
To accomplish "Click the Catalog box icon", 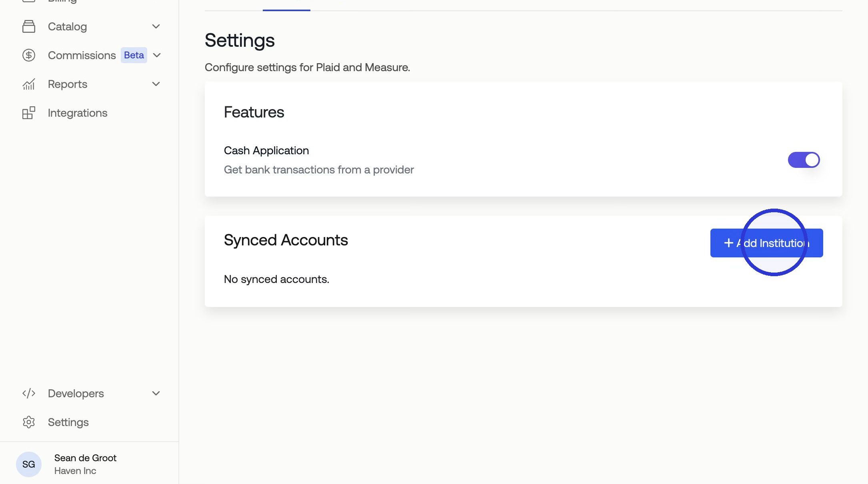I will click(28, 26).
